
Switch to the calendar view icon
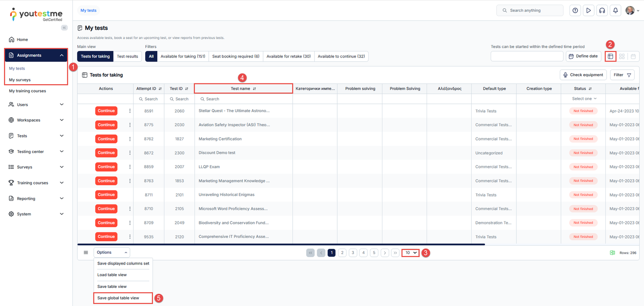(633, 56)
